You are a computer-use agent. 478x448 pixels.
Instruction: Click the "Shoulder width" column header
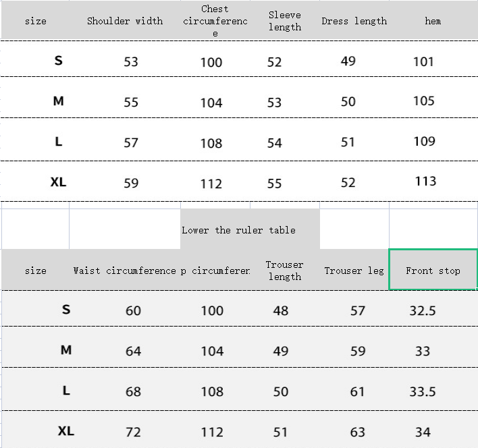pos(125,21)
